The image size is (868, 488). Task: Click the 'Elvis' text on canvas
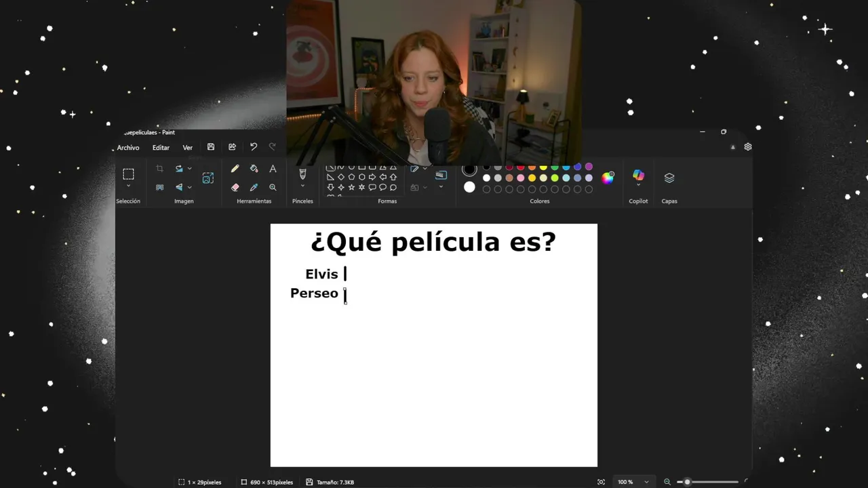[321, 274]
